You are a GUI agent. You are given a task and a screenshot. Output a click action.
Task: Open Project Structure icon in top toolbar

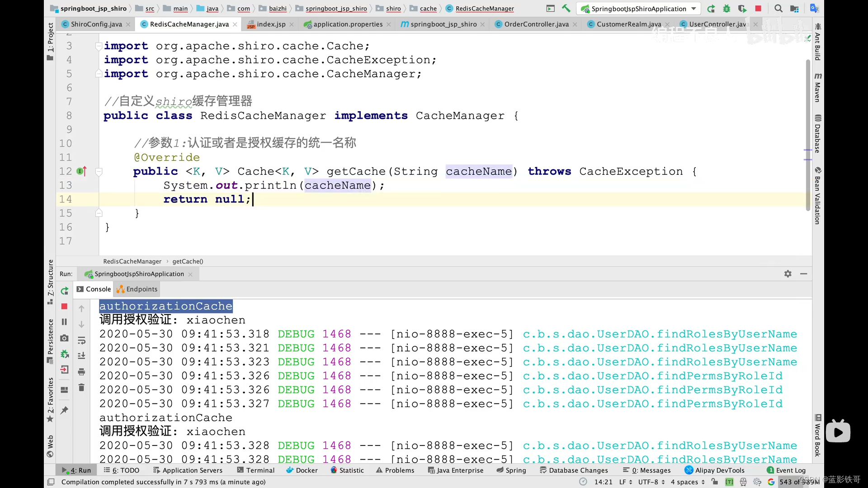pos(794,8)
